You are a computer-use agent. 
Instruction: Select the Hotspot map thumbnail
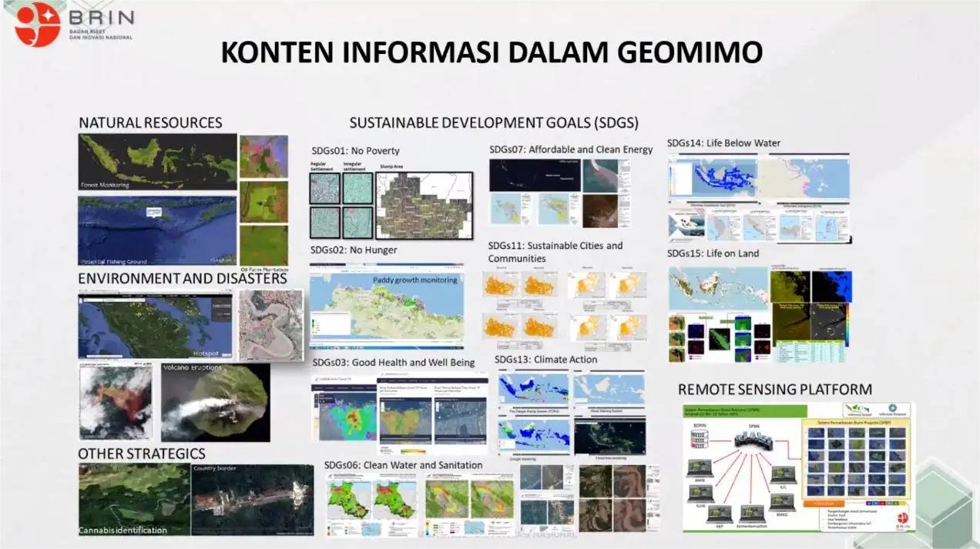point(155,326)
